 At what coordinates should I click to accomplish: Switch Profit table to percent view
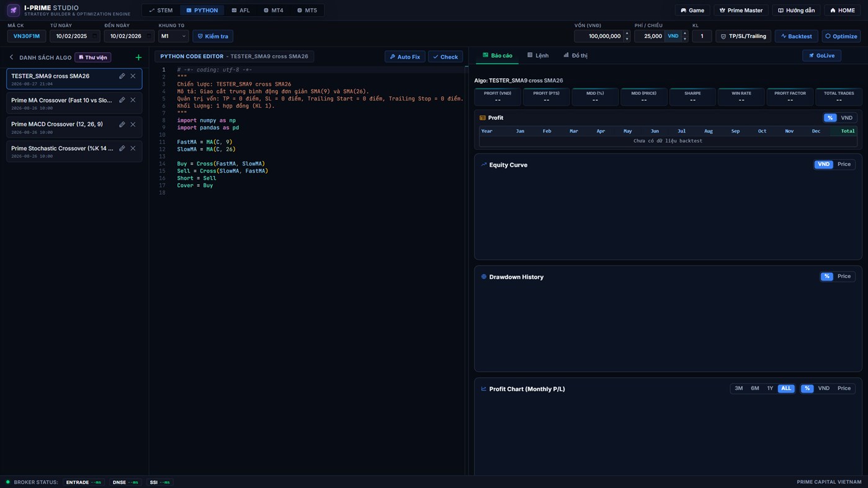click(x=830, y=118)
